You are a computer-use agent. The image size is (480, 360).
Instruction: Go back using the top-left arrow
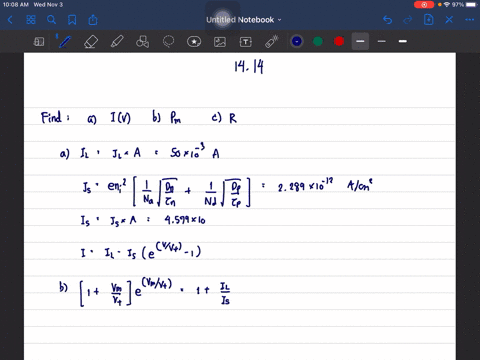[10, 20]
